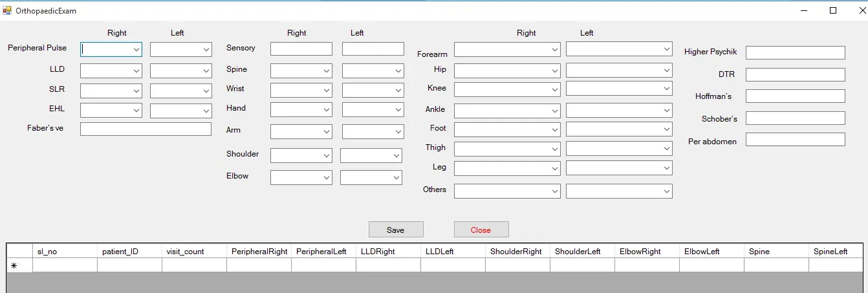Select the new row asterisk header
The height and width of the screenshot is (293, 868).
pyautogui.click(x=19, y=265)
